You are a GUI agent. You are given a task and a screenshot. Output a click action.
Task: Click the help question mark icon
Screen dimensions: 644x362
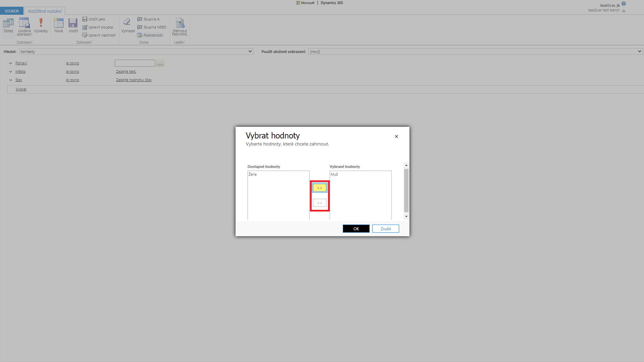(624, 4)
